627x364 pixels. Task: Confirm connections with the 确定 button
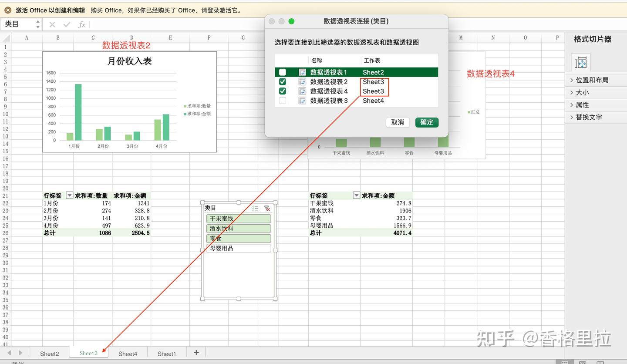click(x=427, y=122)
